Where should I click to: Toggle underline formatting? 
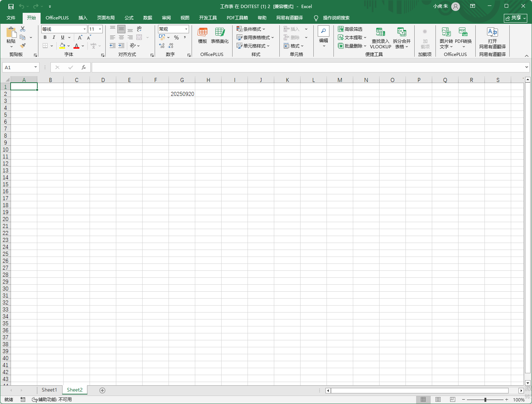[x=63, y=37]
